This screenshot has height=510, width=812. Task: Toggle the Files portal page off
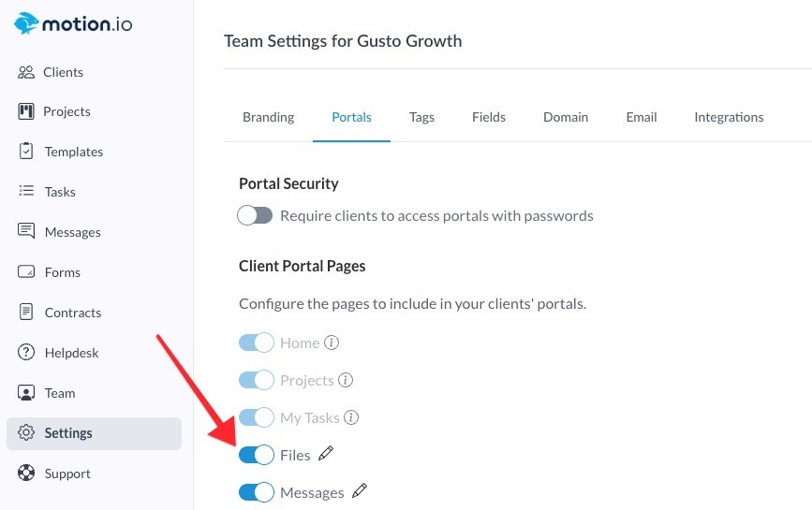click(x=256, y=455)
